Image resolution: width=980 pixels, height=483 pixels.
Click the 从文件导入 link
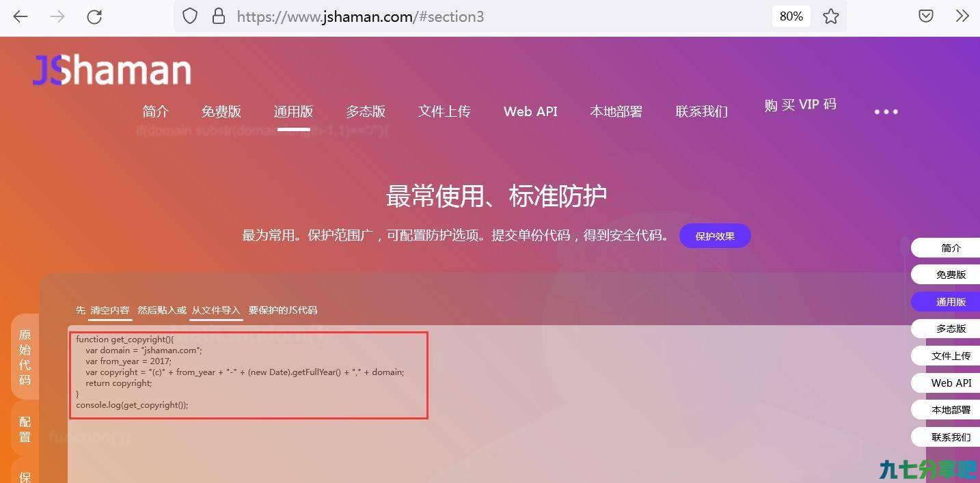(216, 310)
